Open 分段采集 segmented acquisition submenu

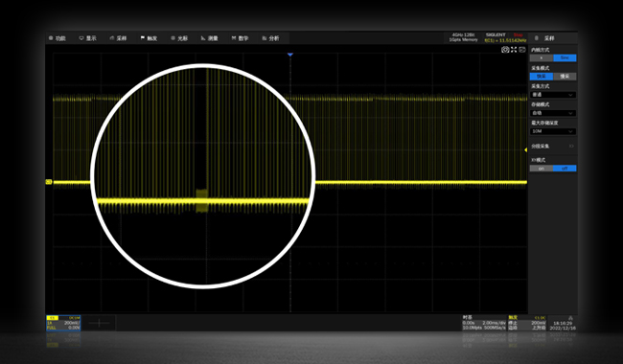pyautogui.click(x=553, y=146)
